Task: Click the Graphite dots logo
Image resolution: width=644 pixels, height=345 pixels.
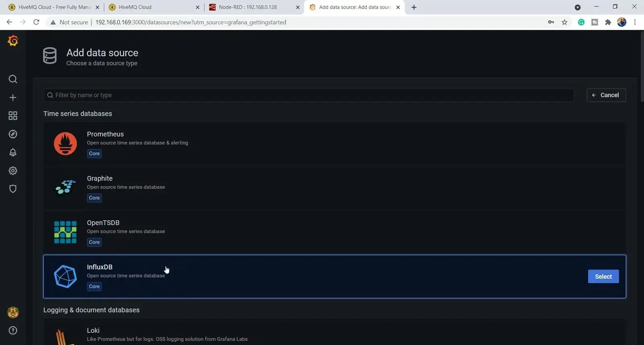Action: click(65, 187)
